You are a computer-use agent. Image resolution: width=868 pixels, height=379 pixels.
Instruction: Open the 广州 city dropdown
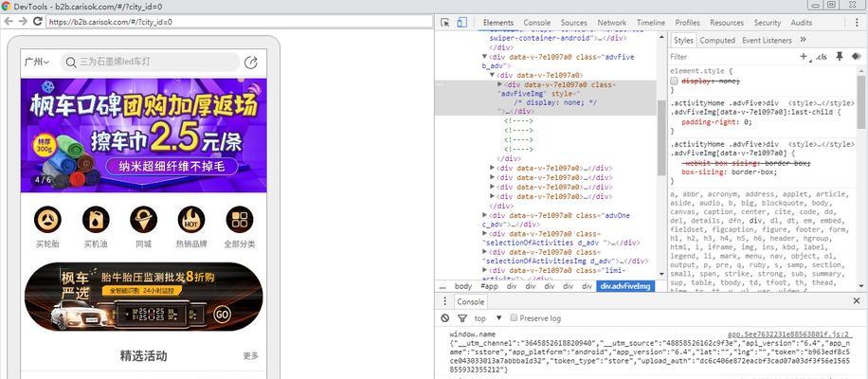pos(37,62)
